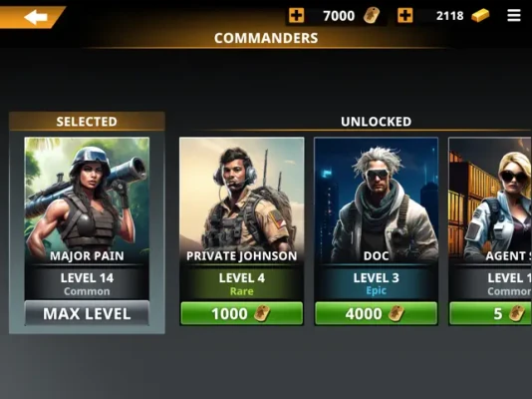Tap the 7000 dog tags balance
The width and height of the screenshot is (532, 399).
(339, 16)
